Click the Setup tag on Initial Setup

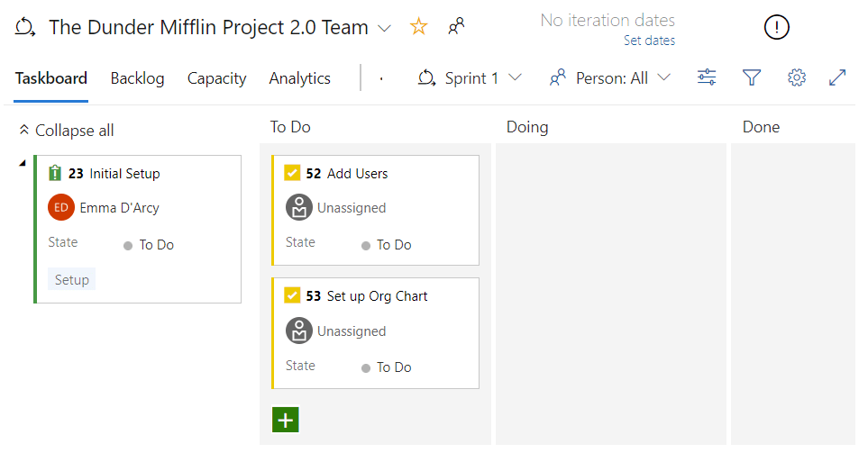tap(71, 280)
